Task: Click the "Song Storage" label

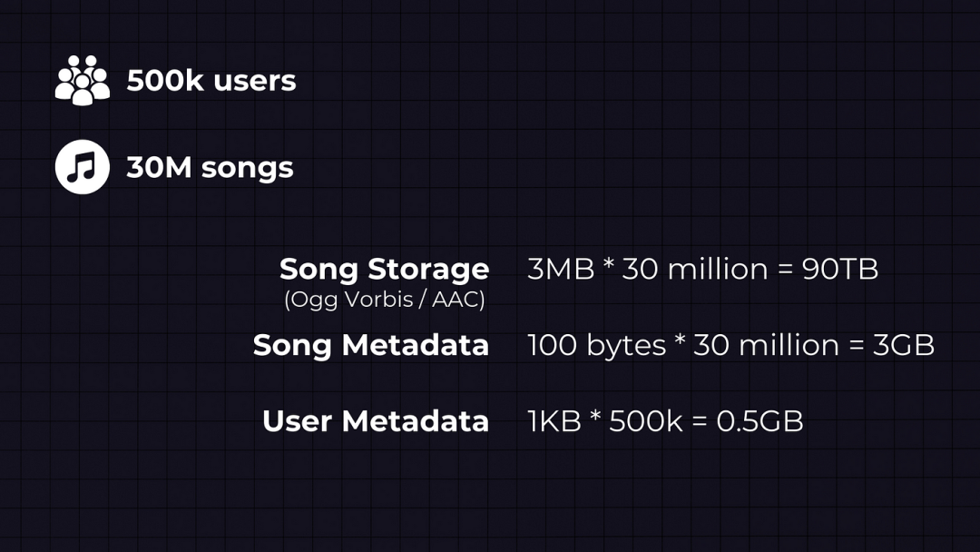Action: pyautogui.click(x=384, y=269)
